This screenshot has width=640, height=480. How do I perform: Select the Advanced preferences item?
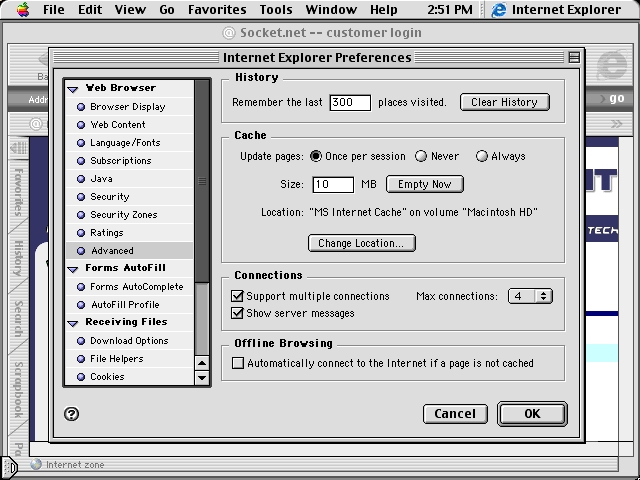click(129, 251)
